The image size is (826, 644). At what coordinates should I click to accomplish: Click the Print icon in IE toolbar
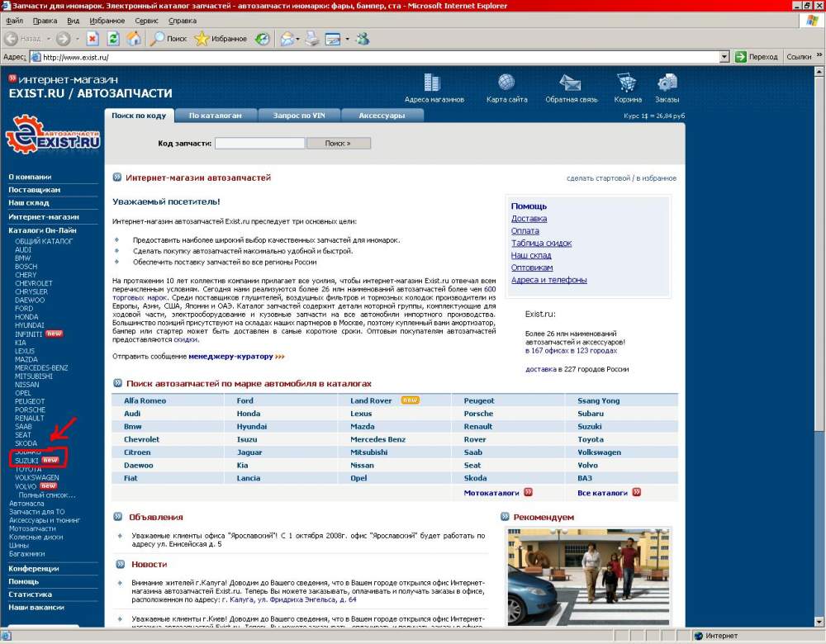pyautogui.click(x=312, y=39)
